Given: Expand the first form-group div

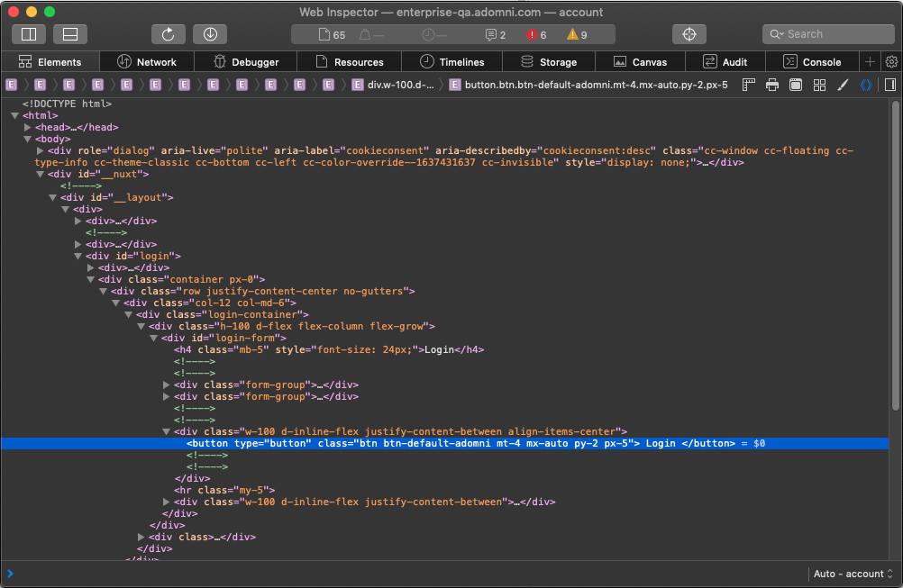Looking at the screenshot, I should tap(167, 384).
